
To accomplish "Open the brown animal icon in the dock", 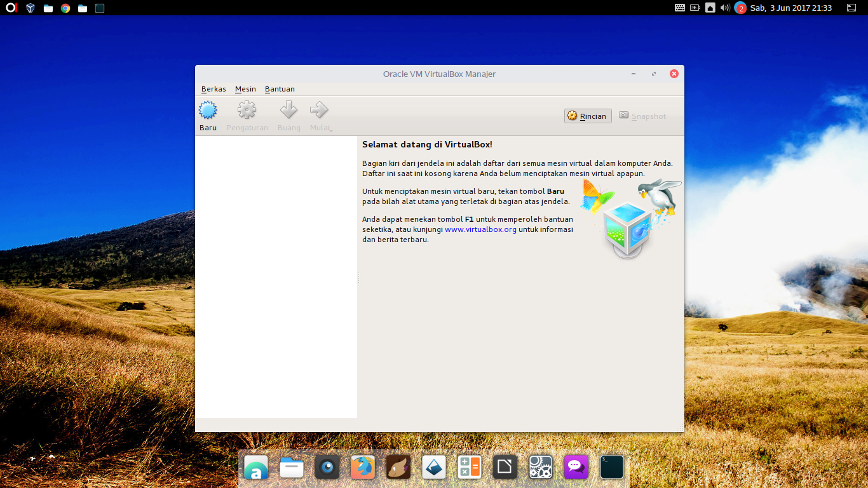I will click(x=398, y=467).
